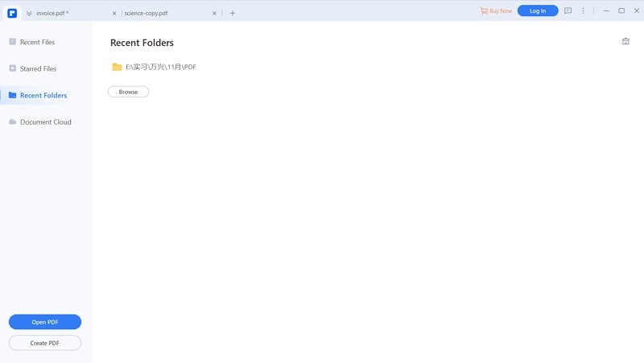Close the invoice.pdf tab
Screen dimensions: 644x363
point(114,13)
